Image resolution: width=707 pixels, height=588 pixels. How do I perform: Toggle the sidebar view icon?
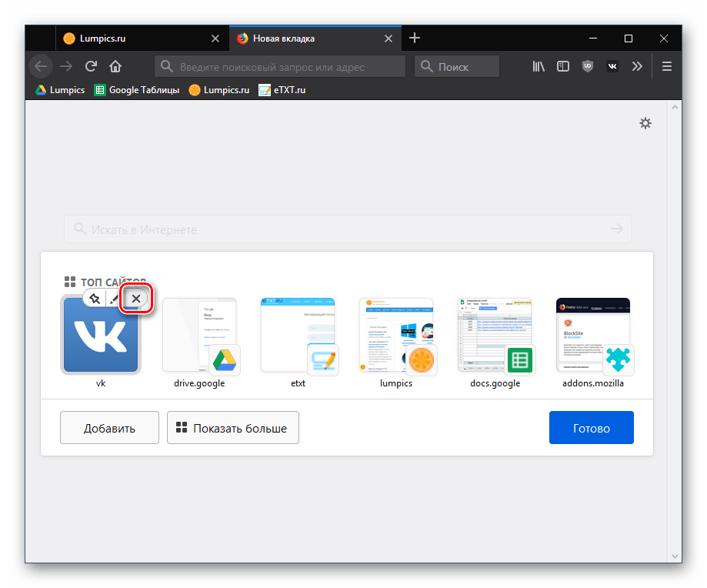point(563,66)
